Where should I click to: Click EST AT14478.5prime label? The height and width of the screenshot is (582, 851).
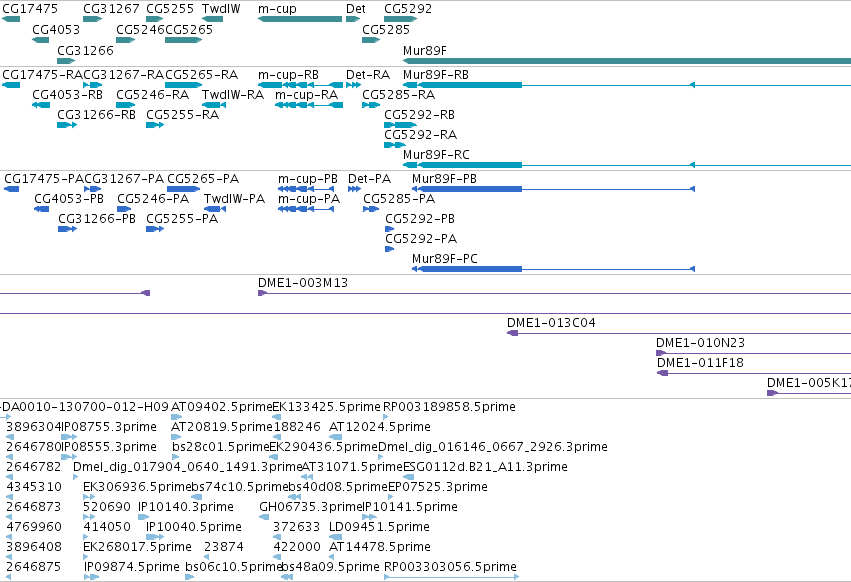coord(380,547)
